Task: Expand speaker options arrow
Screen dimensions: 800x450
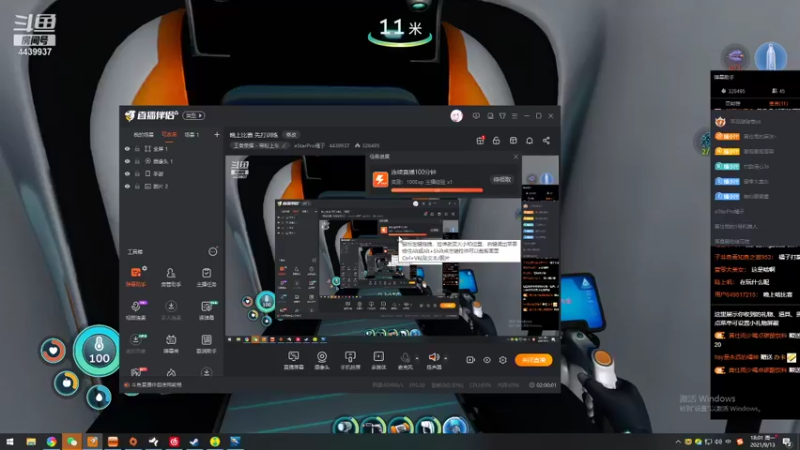Action: pyautogui.click(x=445, y=358)
